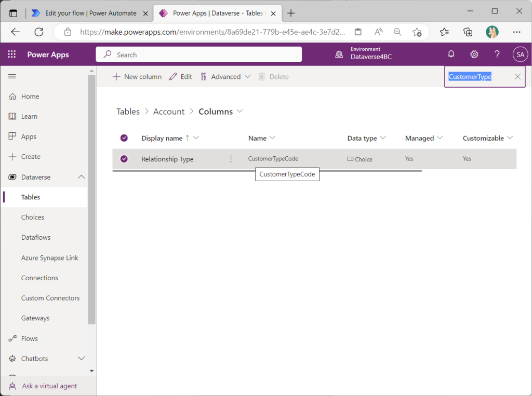Open the Name column header menu
This screenshot has height=396, width=532.
[272, 138]
